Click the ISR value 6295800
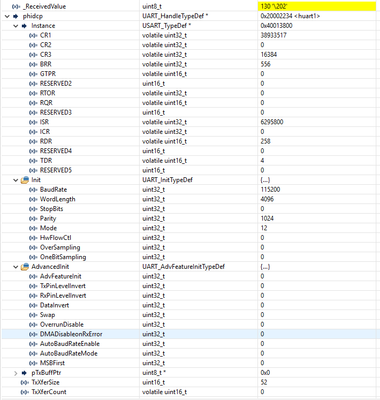 click(x=272, y=122)
